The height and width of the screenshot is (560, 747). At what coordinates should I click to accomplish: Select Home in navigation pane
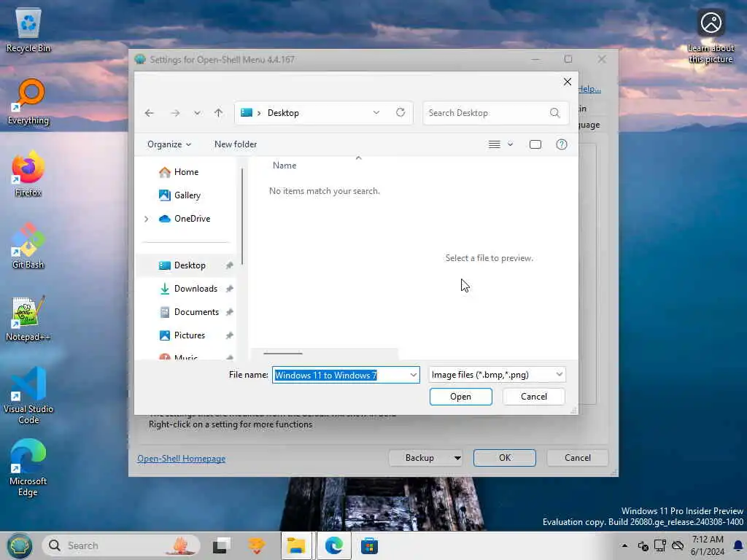[x=186, y=172]
